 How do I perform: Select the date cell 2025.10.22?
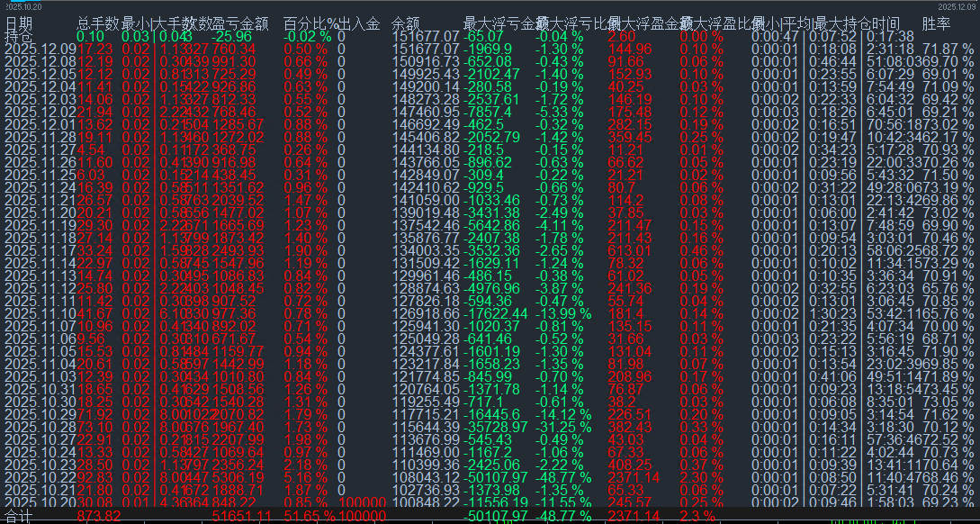click(x=40, y=476)
